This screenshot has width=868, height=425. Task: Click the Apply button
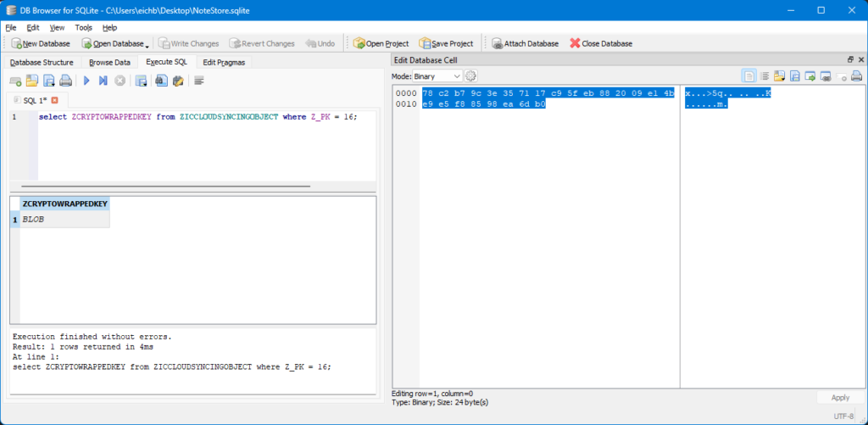(x=840, y=397)
